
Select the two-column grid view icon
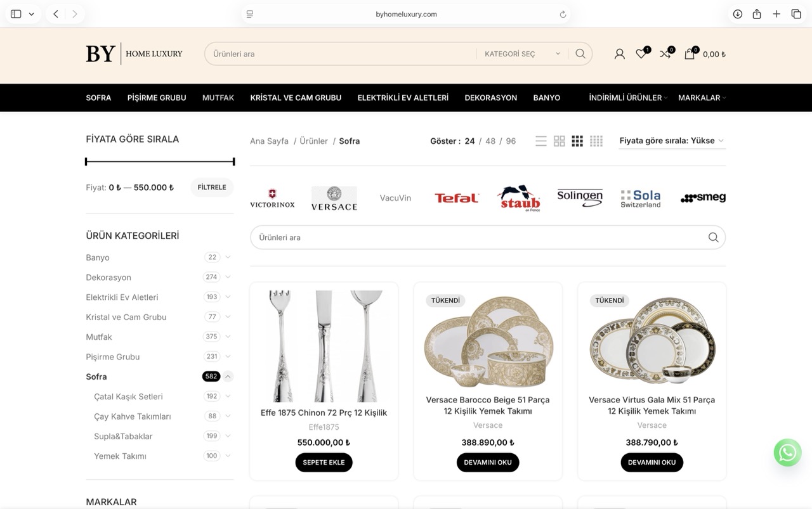[559, 141]
